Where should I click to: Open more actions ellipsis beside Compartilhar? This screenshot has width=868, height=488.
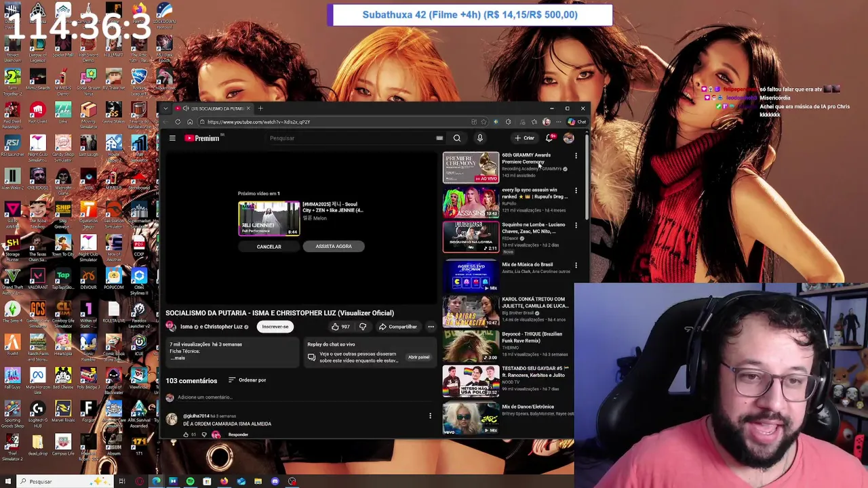(431, 327)
